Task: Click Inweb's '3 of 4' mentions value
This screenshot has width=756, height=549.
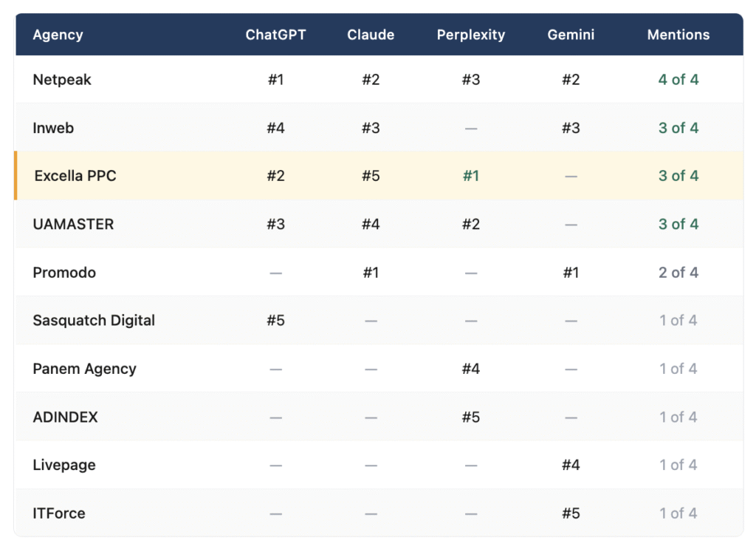Action: pyautogui.click(x=678, y=128)
